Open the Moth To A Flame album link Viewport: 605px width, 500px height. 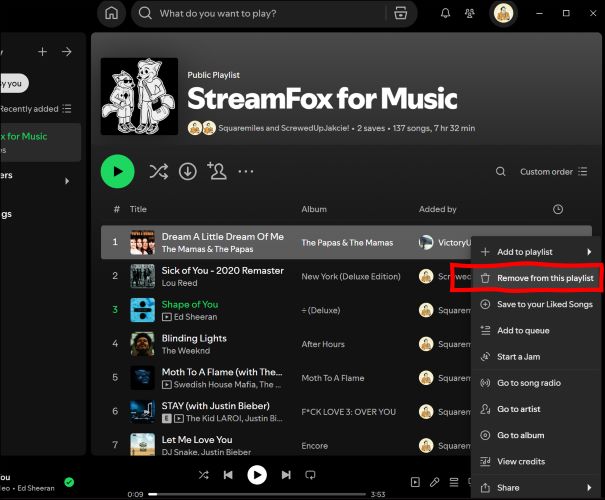(x=333, y=378)
